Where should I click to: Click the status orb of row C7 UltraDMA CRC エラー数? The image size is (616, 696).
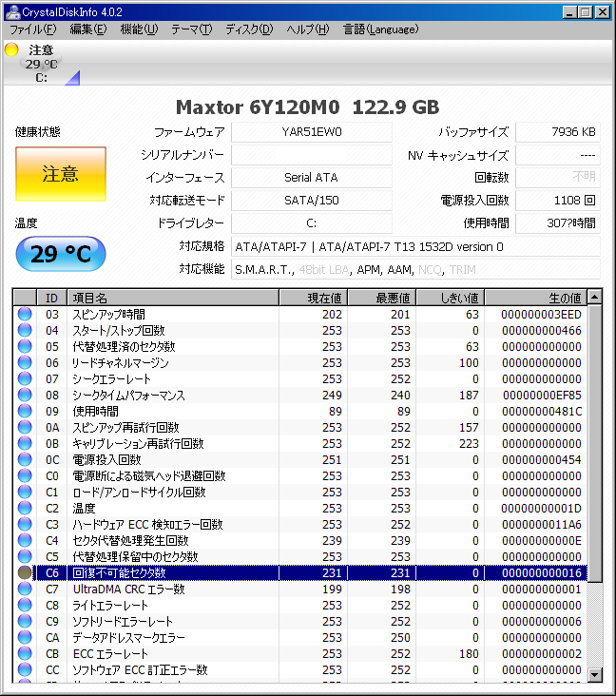point(25,589)
